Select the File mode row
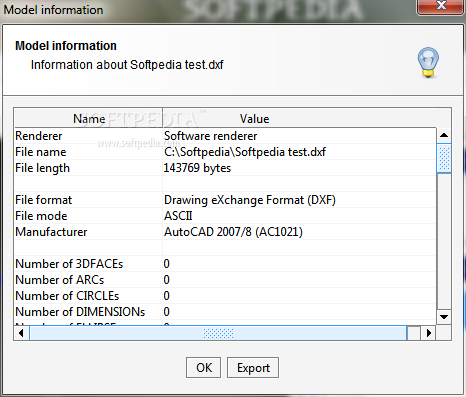466x397 pixels. [225, 216]
